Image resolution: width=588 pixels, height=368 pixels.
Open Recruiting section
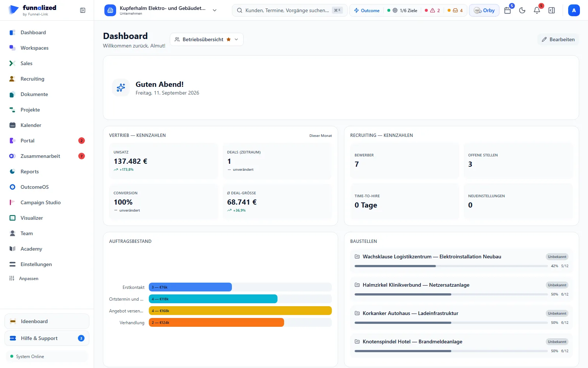47,79
